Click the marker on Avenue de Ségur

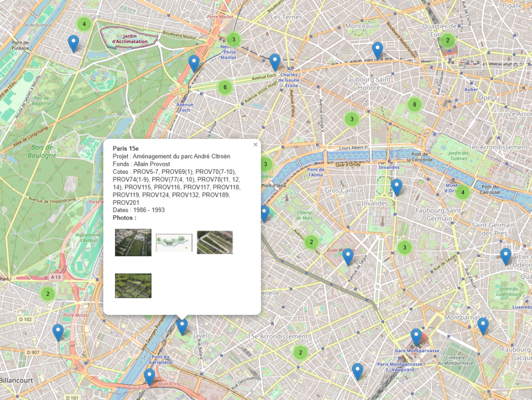tap(348, 257)
